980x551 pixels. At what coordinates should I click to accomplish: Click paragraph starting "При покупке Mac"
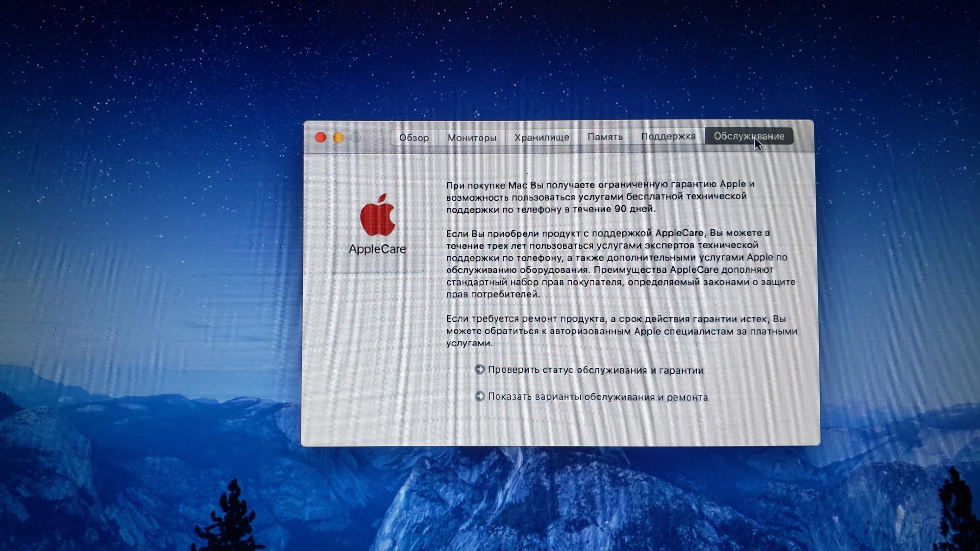tap(600, 196)
